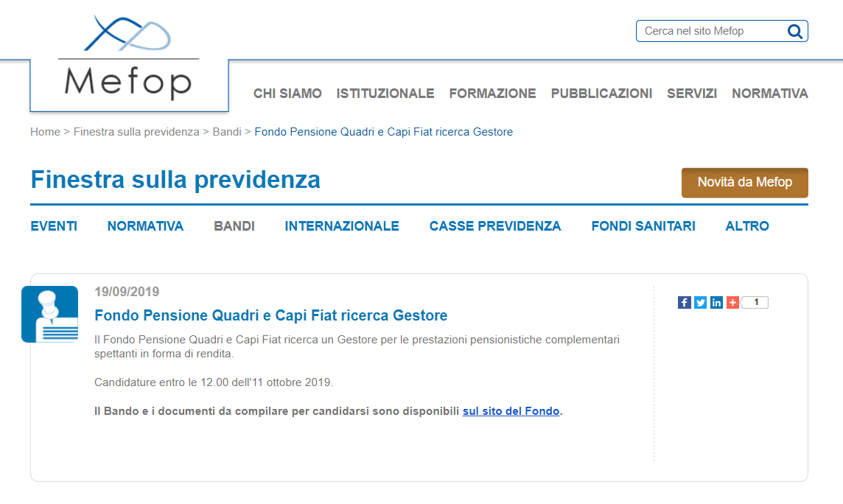Open more sharing options plus icon
The height and width of the screenshot is (504, 843).
pyautogui.click(x=732, y=303)
